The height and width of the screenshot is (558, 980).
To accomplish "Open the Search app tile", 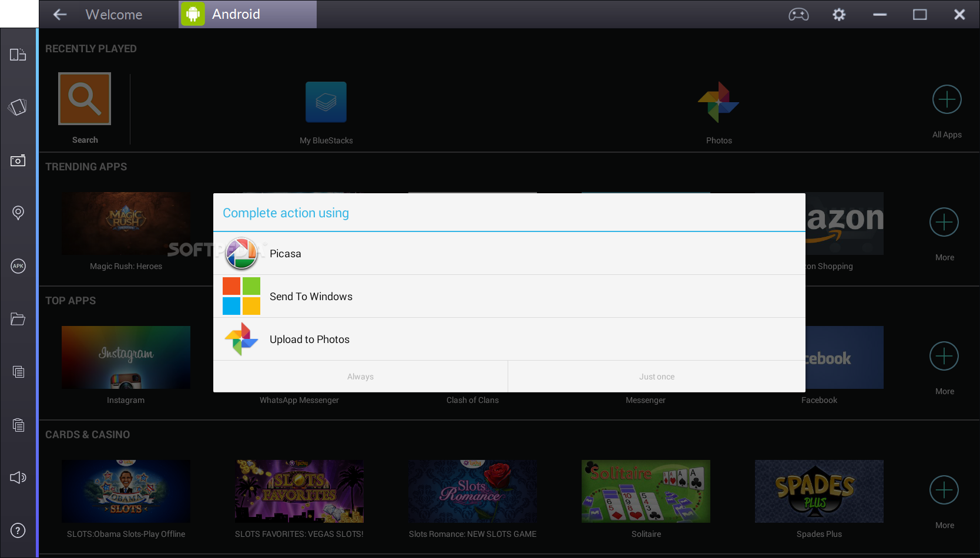I will [85, 99].
